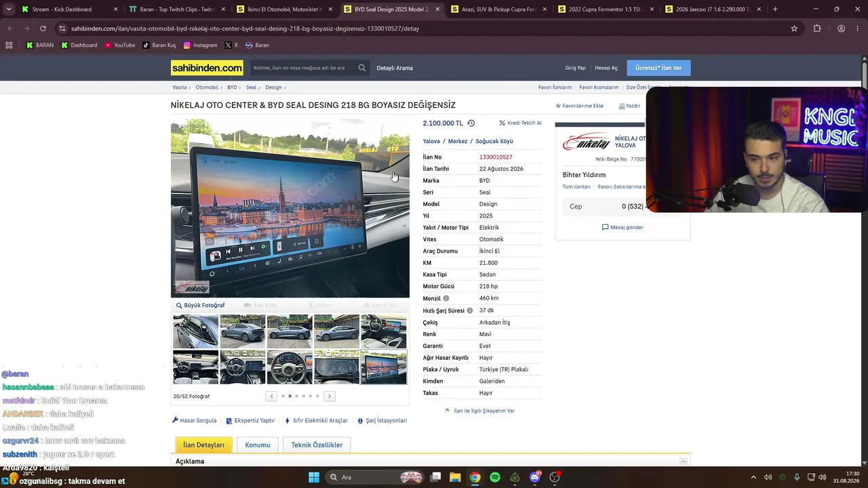Switch to the Stream - Kick Dashboard tab
868x488 pixels.
(70, 9)
